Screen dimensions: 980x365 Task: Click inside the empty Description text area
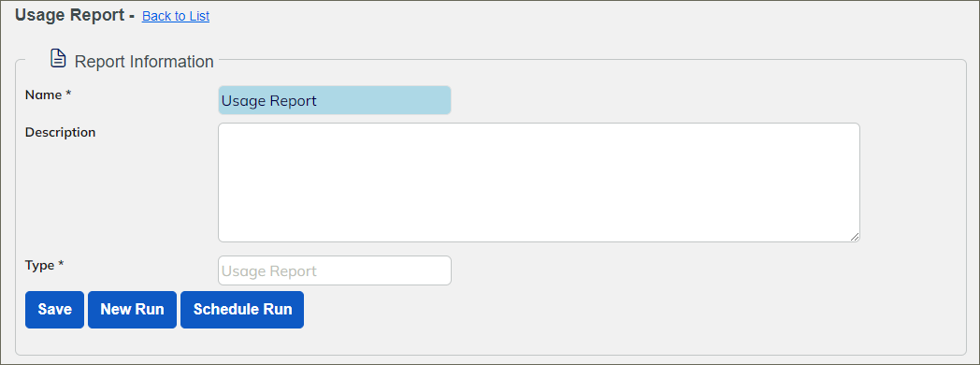539,182
